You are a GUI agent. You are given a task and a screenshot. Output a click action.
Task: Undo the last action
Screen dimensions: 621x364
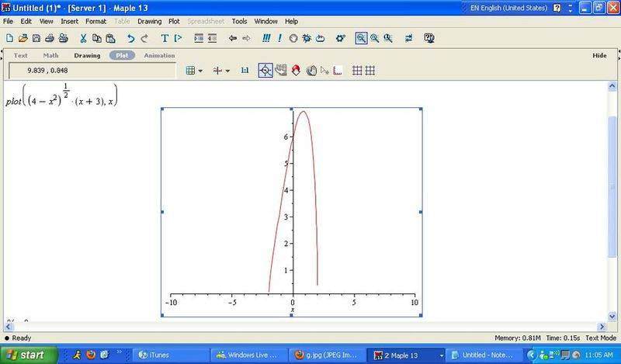(130, 38)
